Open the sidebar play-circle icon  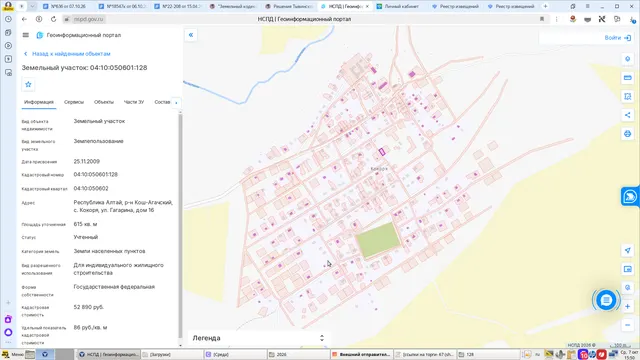click(x=8, y=46)
